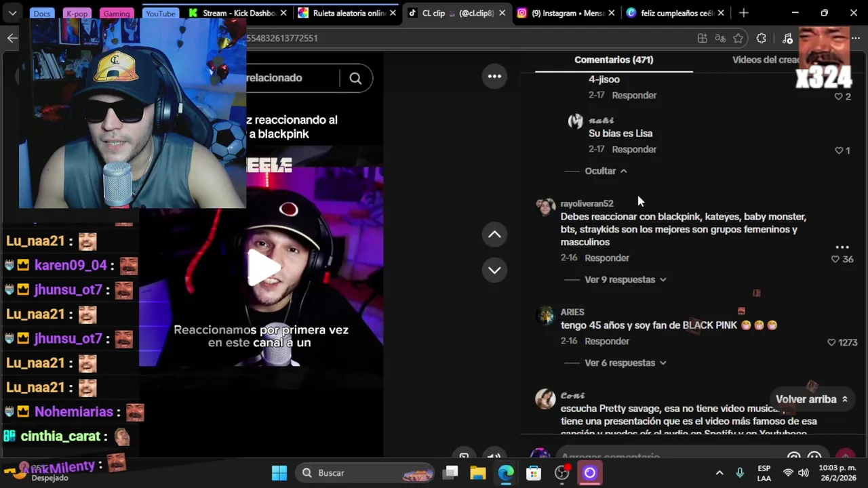868x488 pixels.
Task: Open ARIES user avatar
Action: pos(545,316)
